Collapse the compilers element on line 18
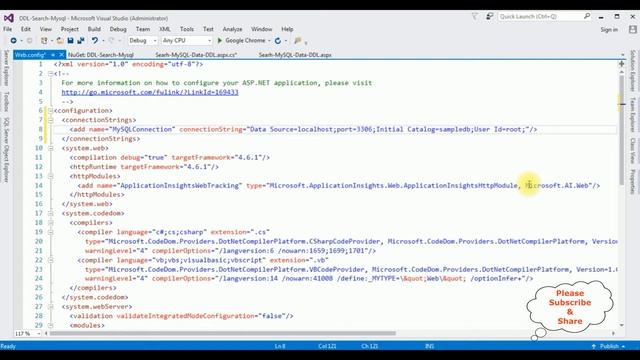The image size is (640, 360). coord(50,222)
